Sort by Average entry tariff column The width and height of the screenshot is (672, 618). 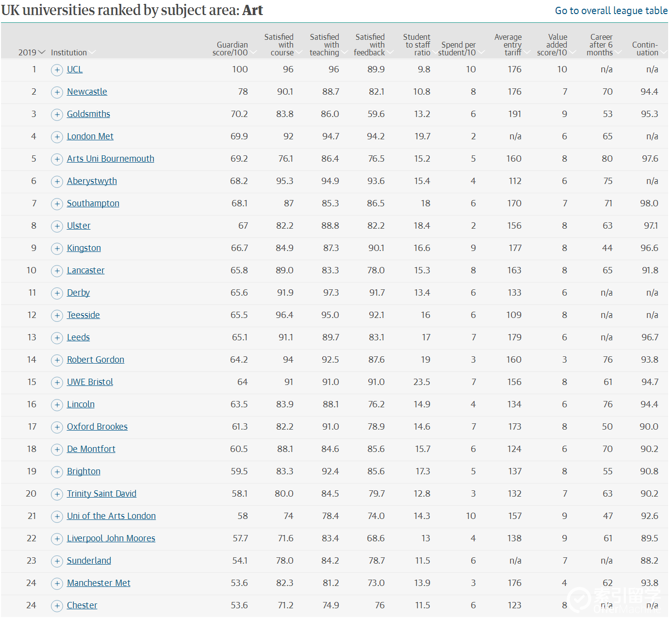(x=511, y=45)
